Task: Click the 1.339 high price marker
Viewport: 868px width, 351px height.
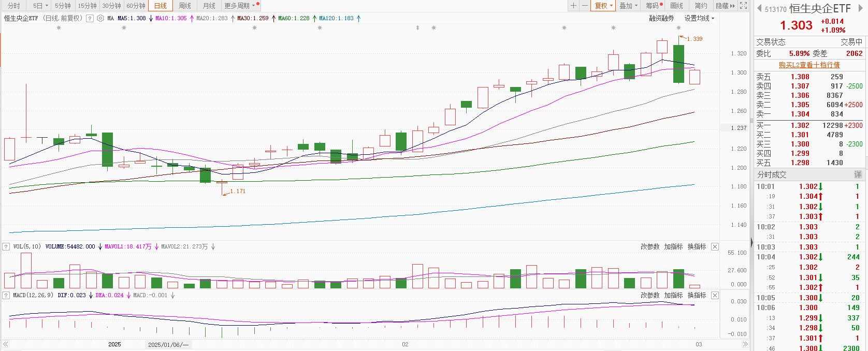Action: click(695, 39)
